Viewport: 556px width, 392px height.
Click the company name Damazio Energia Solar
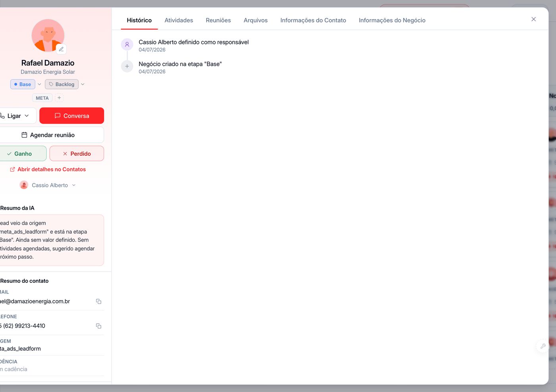(x=48, y=72)
